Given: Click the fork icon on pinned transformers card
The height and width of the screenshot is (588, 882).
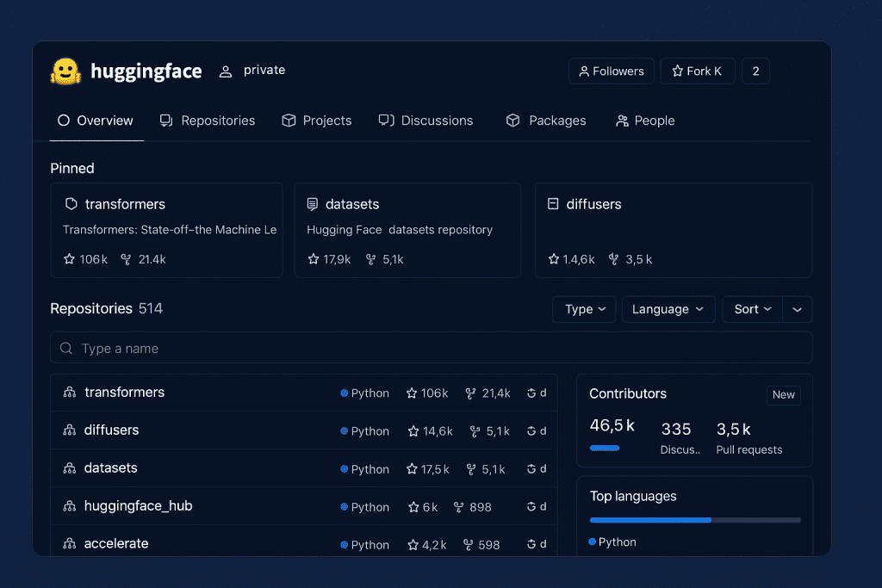Looking at the screenshot, I should [126, 259].
